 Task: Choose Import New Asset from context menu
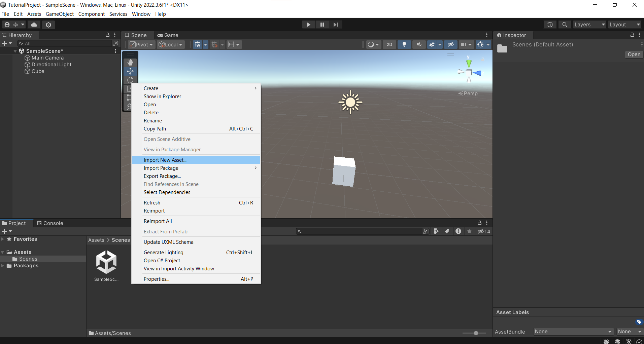pyautogui.click(x=196, y=160)
